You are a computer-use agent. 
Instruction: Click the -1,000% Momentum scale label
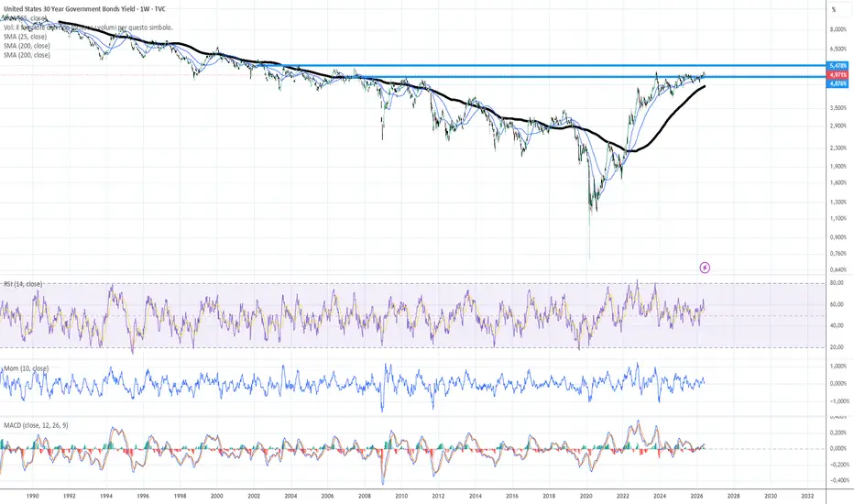tap(839, 401)
